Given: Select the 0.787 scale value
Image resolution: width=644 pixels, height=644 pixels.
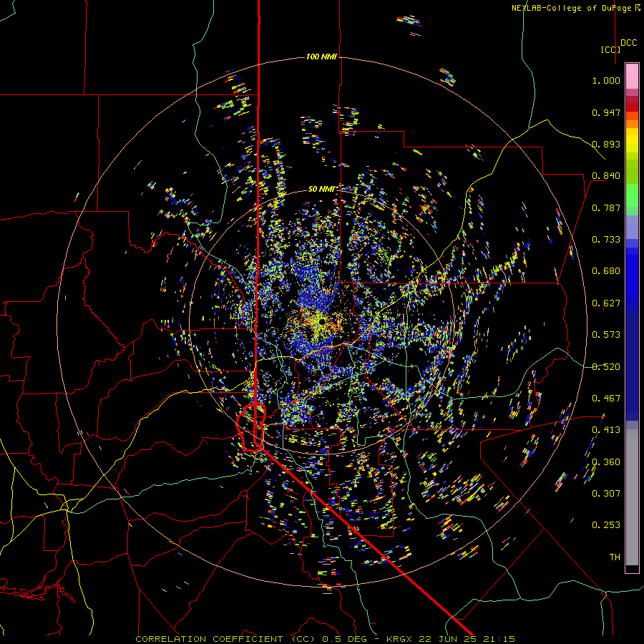Looking at the screenshot, I should point(606,208).
